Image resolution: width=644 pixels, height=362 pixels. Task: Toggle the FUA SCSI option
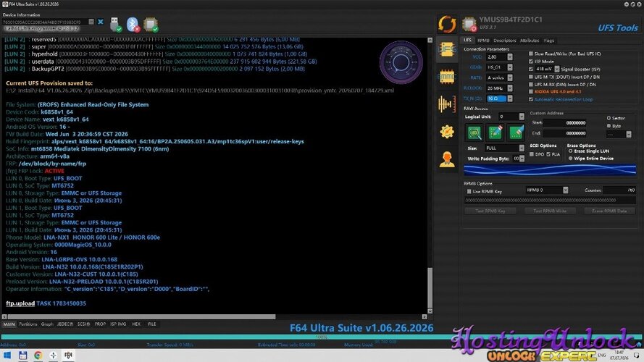point(548,154)
